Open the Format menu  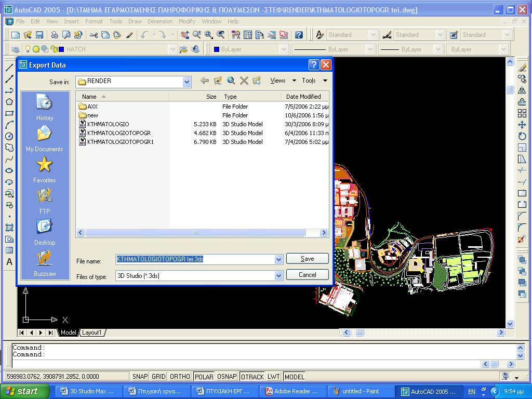point(94,21)
